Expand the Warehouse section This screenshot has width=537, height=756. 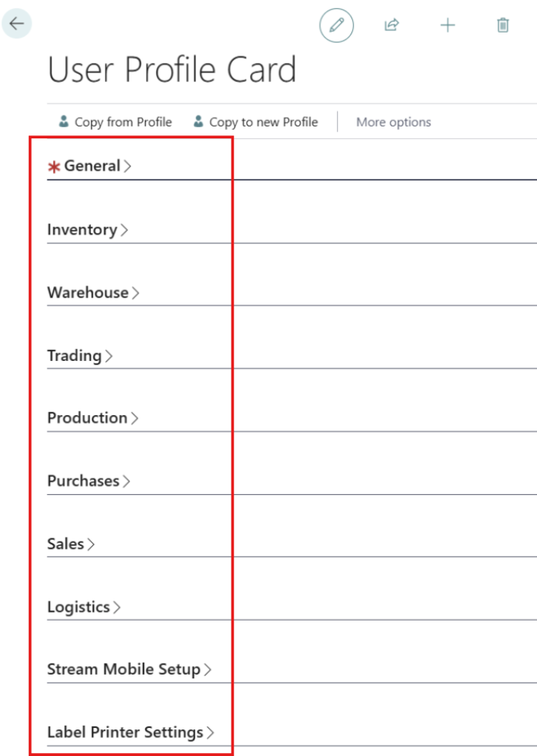(x=88, y=292)
